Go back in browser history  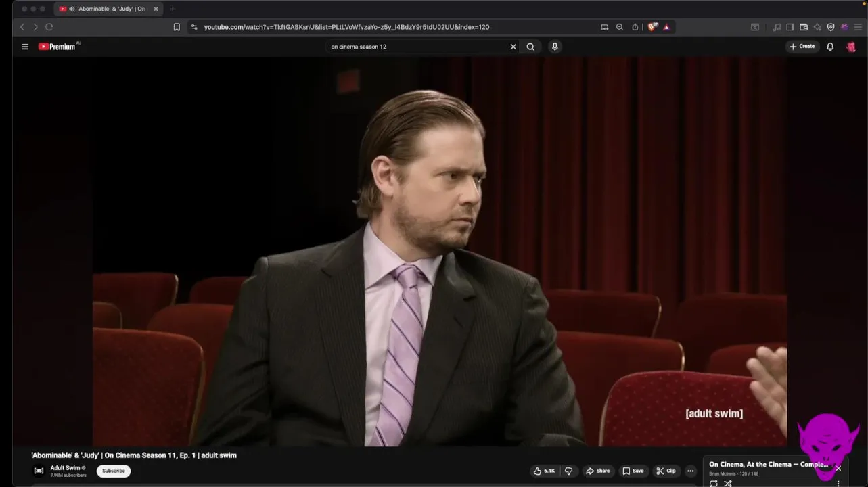22,27
